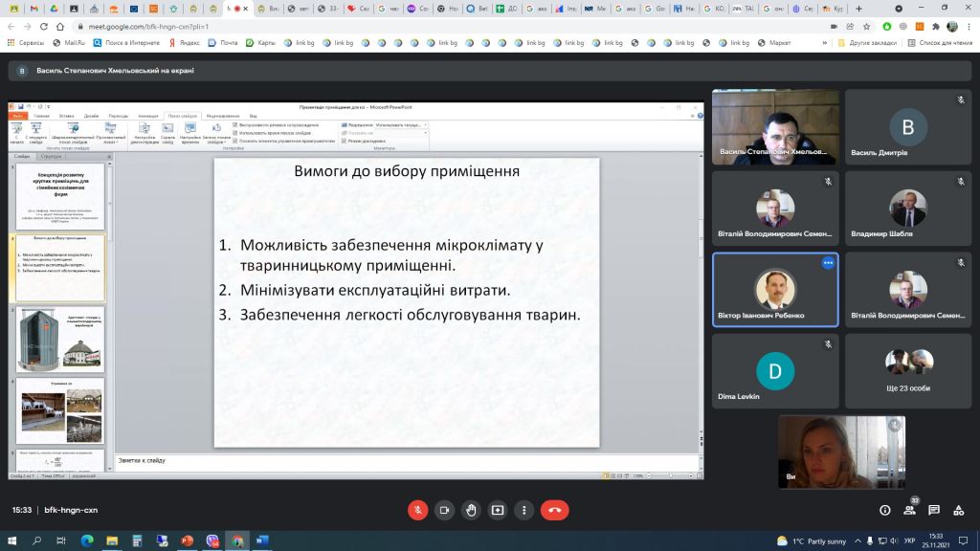Click the zoom slider in PowerPoint status bar

(x=670, y=476)
